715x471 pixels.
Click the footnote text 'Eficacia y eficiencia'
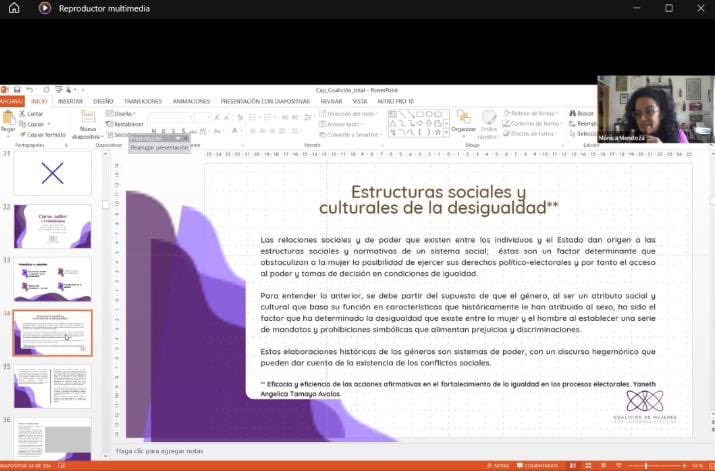pos(458,389)
